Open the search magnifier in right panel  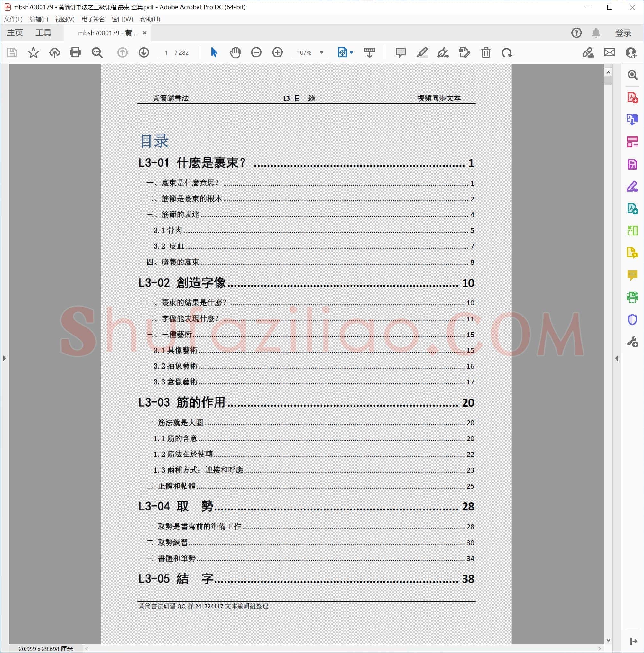(x=632, y=75)
